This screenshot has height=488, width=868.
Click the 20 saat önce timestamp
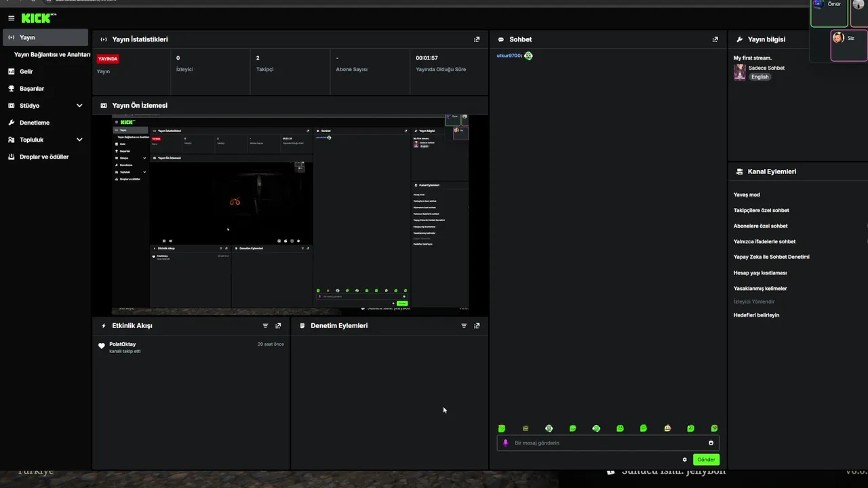pos(271,344)
